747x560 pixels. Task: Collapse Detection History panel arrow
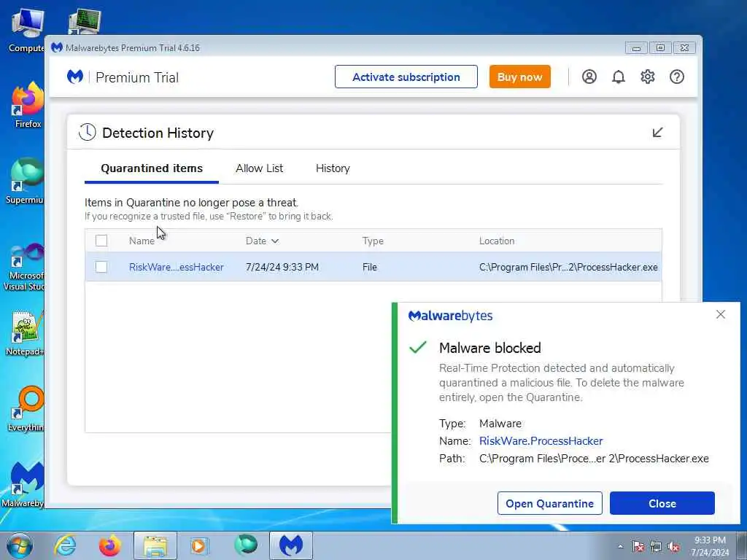pos(657,133)
